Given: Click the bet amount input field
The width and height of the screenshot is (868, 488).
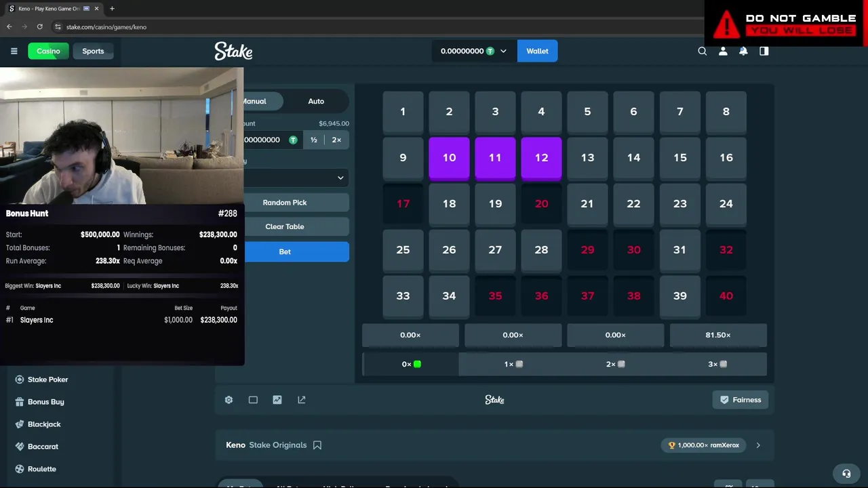Looking at the screenshot, I should [273, 140].
